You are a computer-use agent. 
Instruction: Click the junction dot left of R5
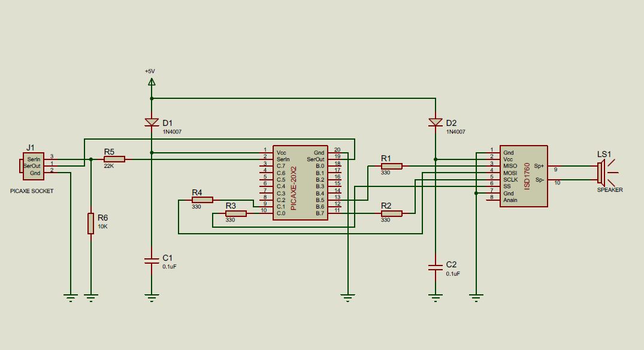point(91,159)
